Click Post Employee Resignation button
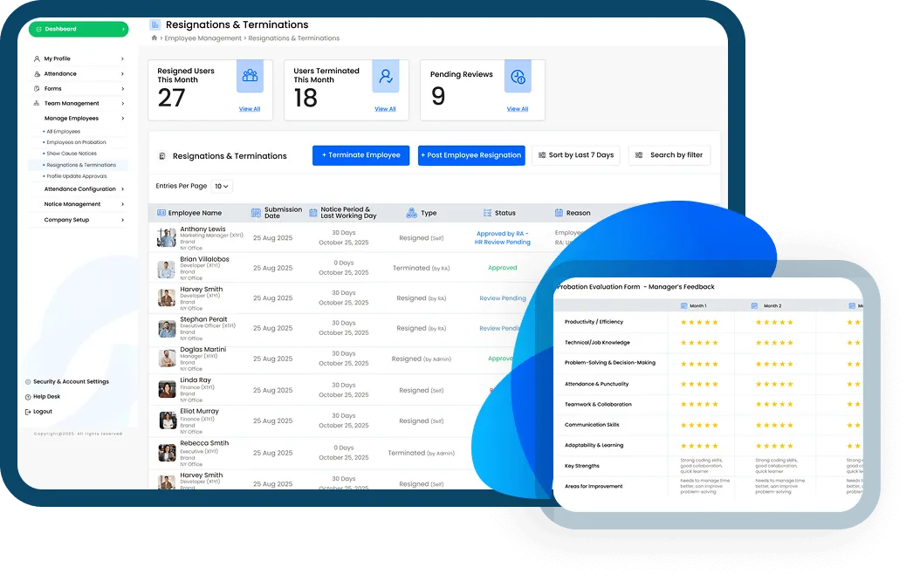This screenshot has height=588, width=920. (471, 155)
